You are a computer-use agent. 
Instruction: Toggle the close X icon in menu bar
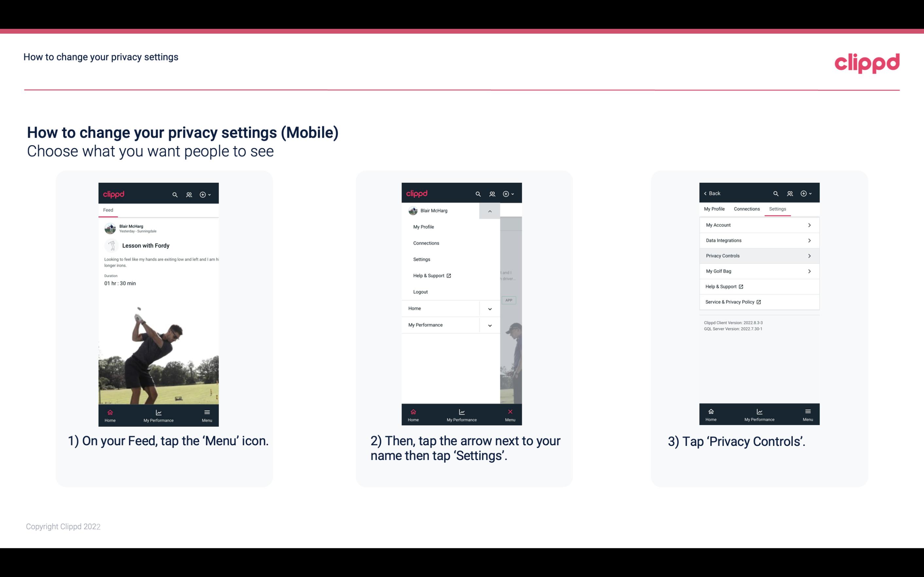tap(510, 411)
